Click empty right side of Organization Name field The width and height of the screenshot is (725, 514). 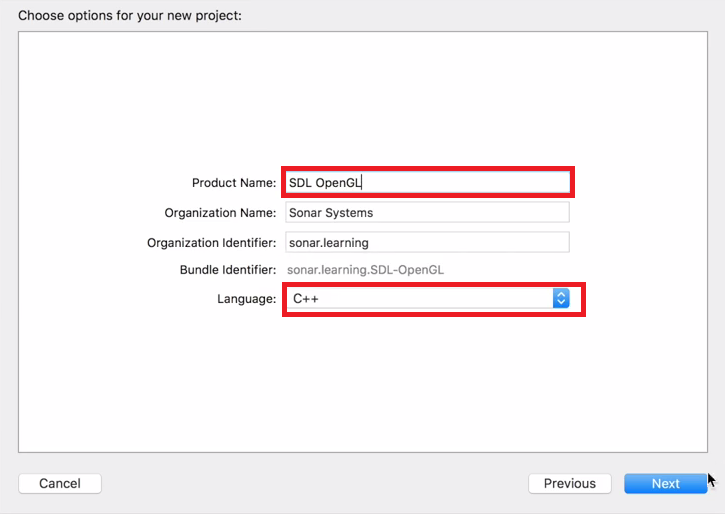click(x=485, y=213)
